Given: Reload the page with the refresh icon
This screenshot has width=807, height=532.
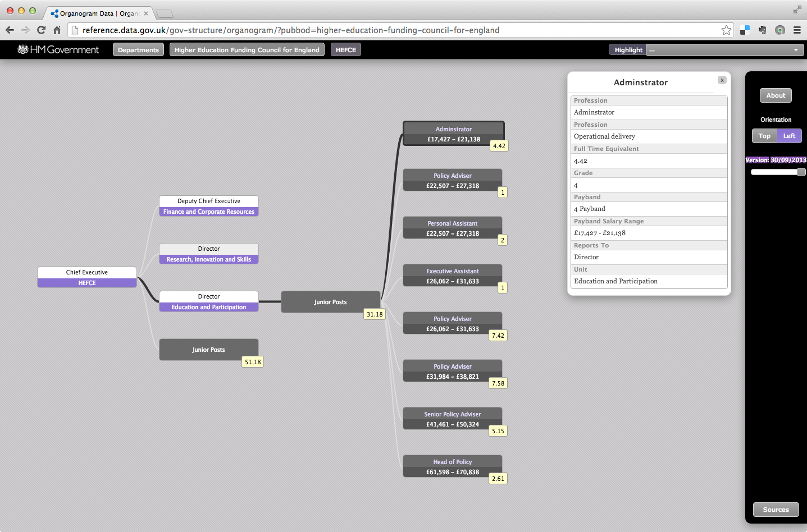Looking at the screenshot, I should [x=41, y=30].
